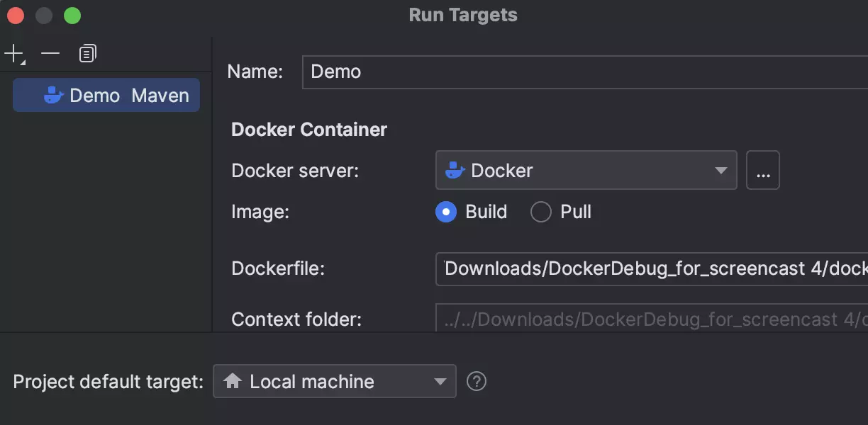868x425 pixels.
Task: Click the house icon beside Local machine
Action: coord(232,382)
